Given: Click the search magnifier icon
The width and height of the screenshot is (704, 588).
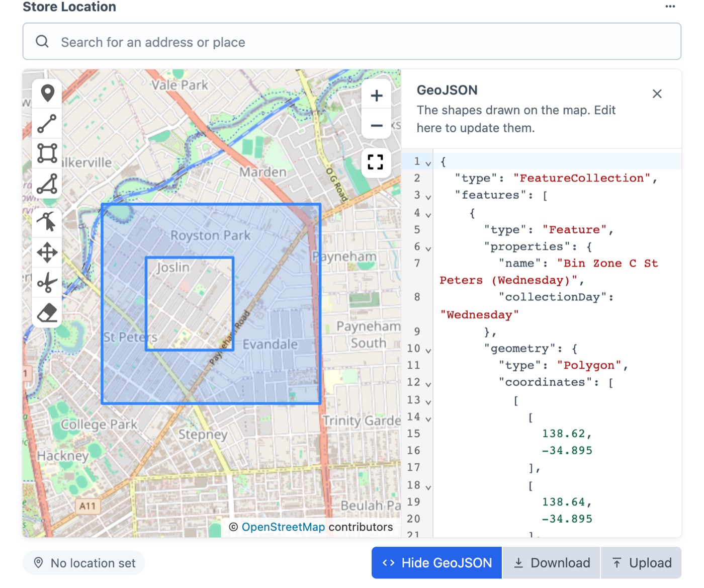Looking at the screenshot, I should point(42,42).
